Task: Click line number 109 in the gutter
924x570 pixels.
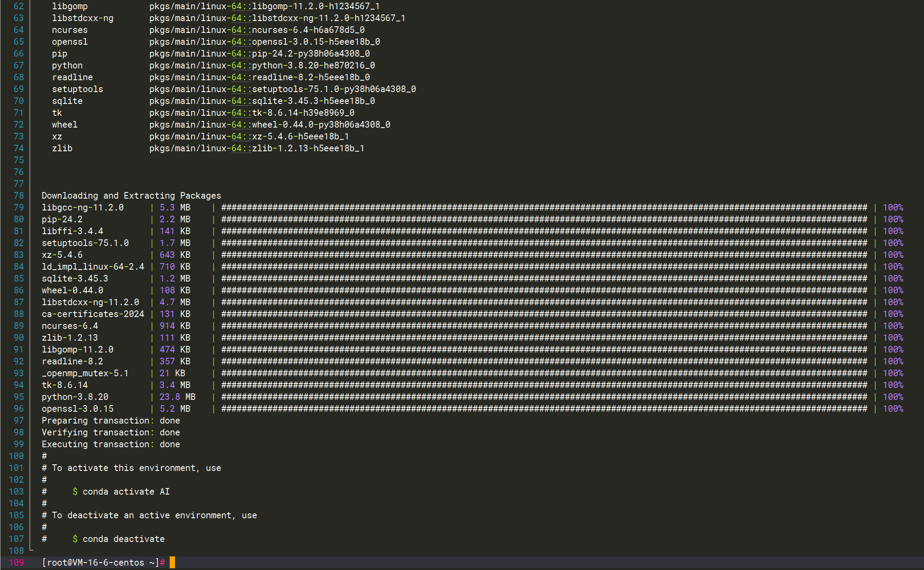Action: pyautogui.click(x=16, y=563)
